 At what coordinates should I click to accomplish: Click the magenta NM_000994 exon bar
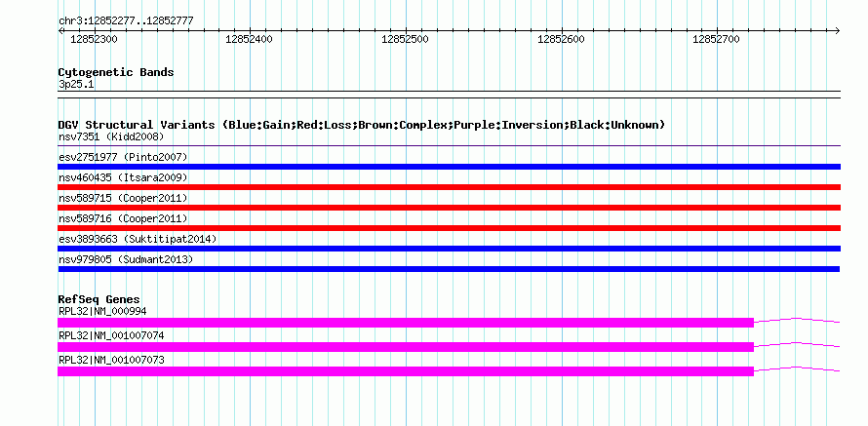406,323
